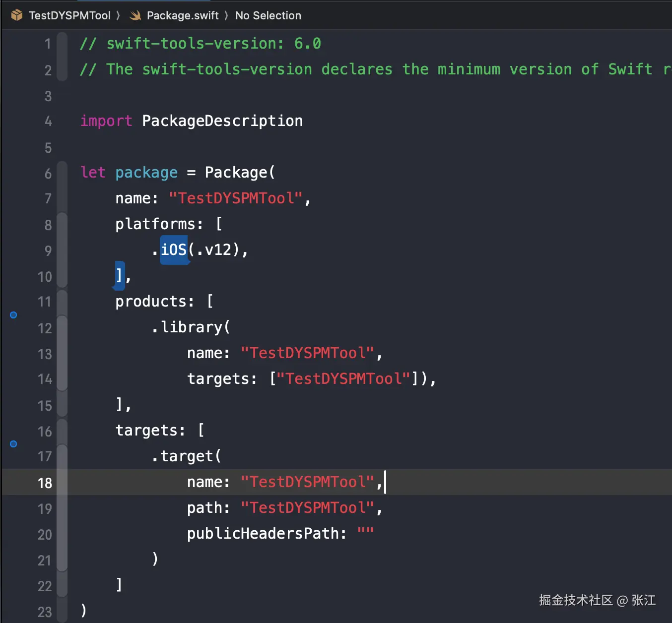Click the chevron after Package.swift breadcrumb
Image resolution: width=672 pixels, height=623 pixels.
point(226,16)
